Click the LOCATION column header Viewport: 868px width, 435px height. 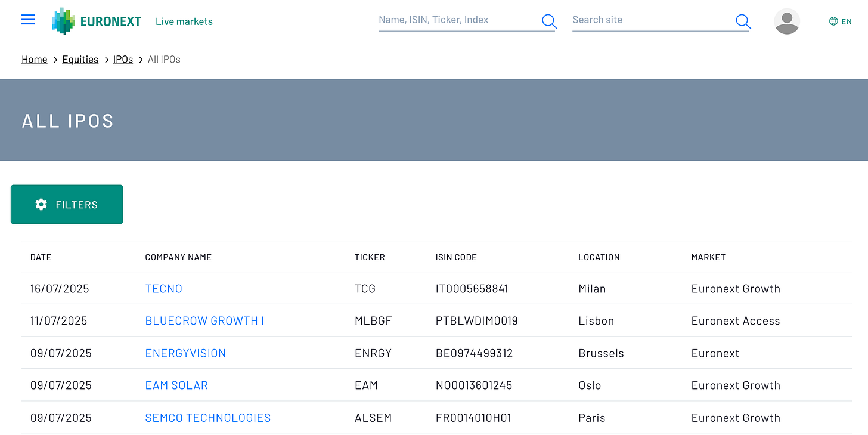[599, 257]
